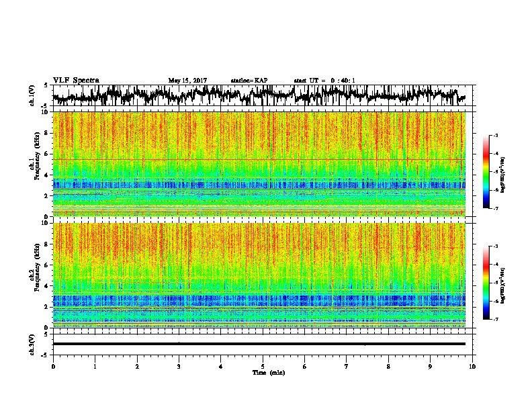Click the ch.1 "Frequency (kHz)" axis label
Image resolution: width=532 pixels, height=411 pixels.
(x=37, y=156)
